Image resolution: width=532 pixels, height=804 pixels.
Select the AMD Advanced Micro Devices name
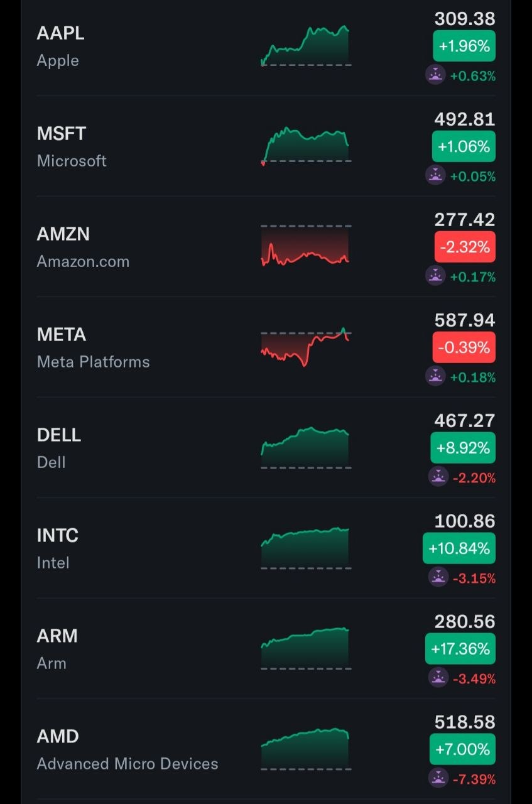(x=128, y=764)
